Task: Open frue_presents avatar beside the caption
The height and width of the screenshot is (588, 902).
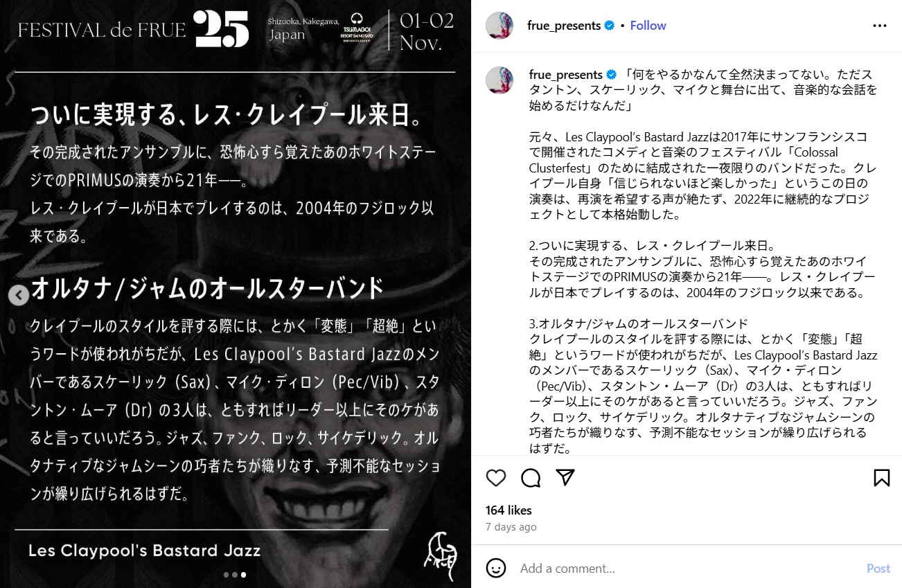Action: click(499, 80)
